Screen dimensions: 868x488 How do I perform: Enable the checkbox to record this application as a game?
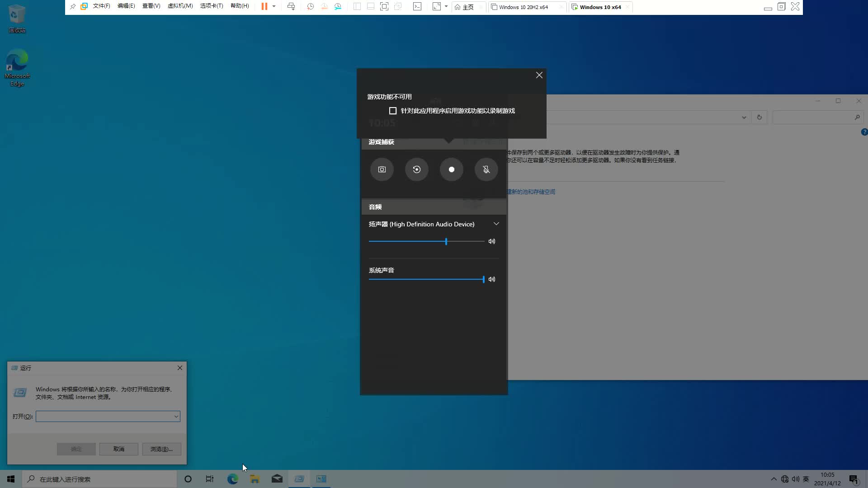tap(393, 110)
